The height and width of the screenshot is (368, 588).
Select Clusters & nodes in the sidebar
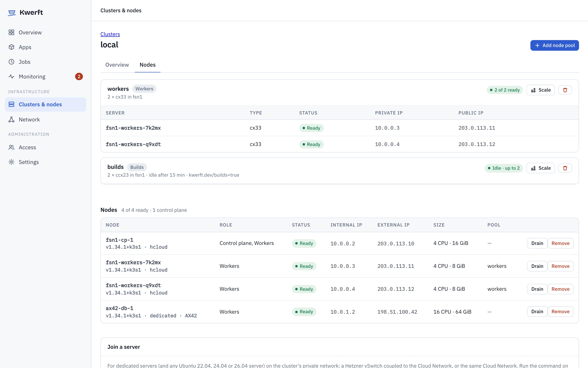(46, 104)
